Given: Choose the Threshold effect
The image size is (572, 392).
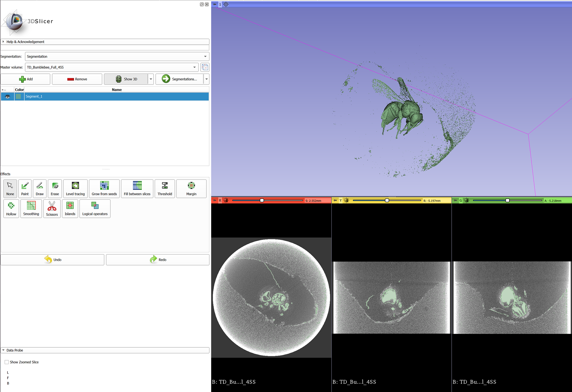Looking at the screenshot, I should pyautogui.click(x=164, y=188).
